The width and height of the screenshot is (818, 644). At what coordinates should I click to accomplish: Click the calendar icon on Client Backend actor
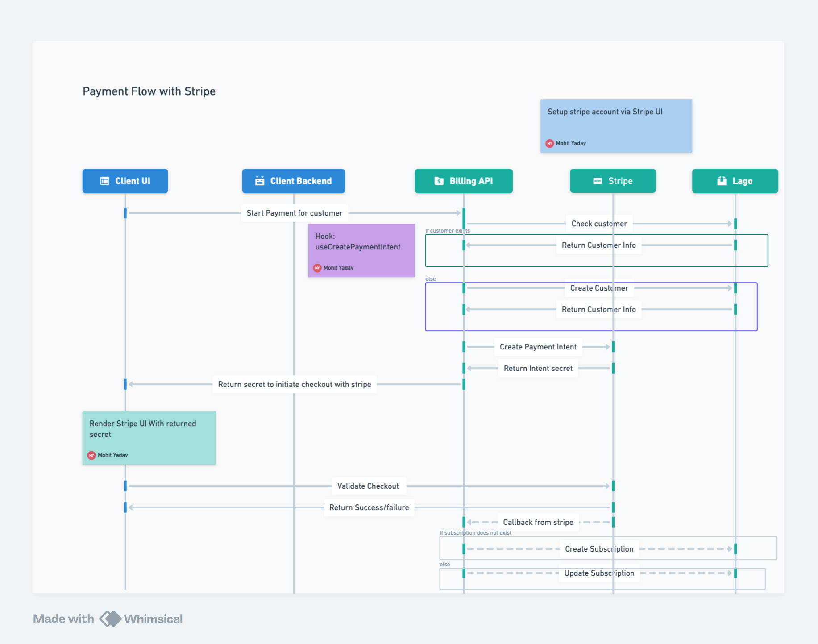pos(259,181)
